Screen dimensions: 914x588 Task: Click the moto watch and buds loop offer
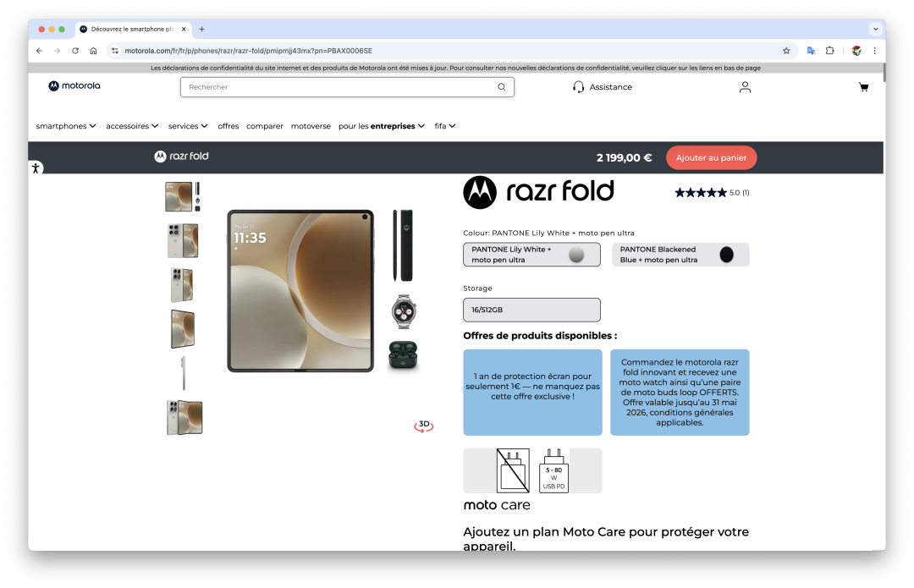[680, 393]
